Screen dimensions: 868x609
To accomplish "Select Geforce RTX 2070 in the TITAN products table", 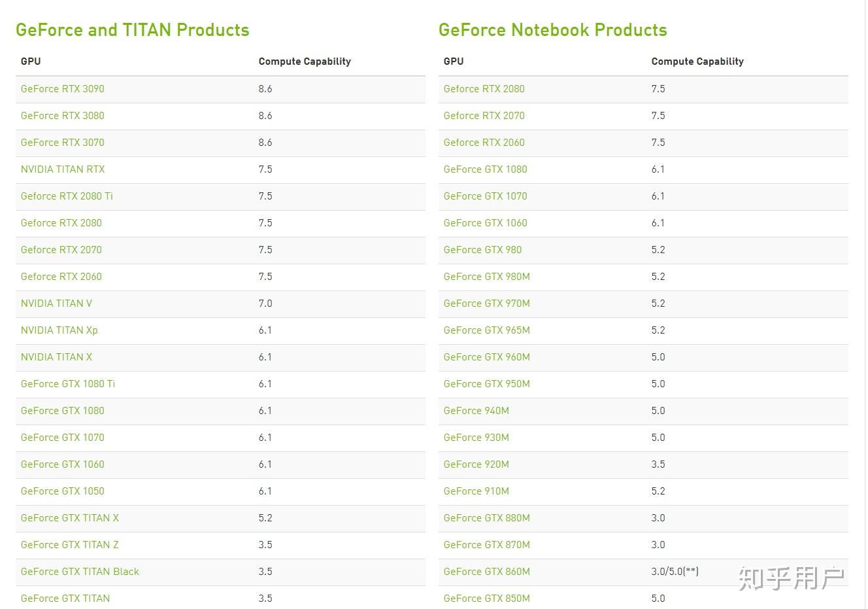I will (x=61, y=250).
